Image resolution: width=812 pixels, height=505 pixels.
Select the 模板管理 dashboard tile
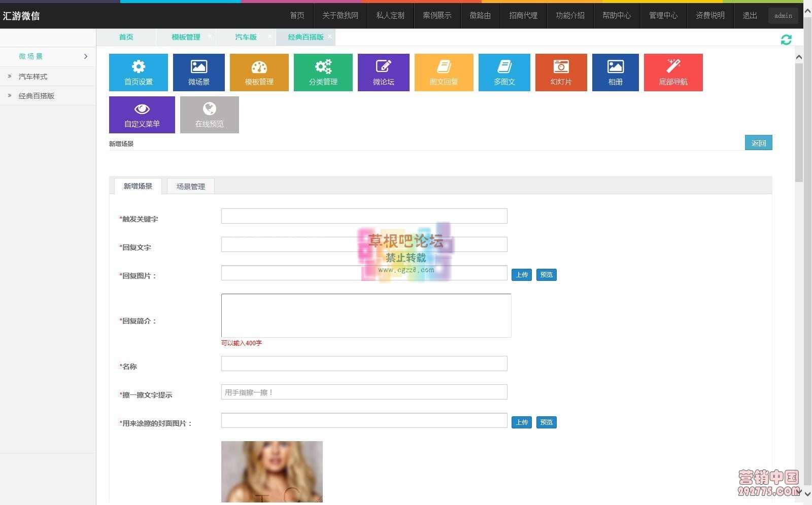pos(259,73)
